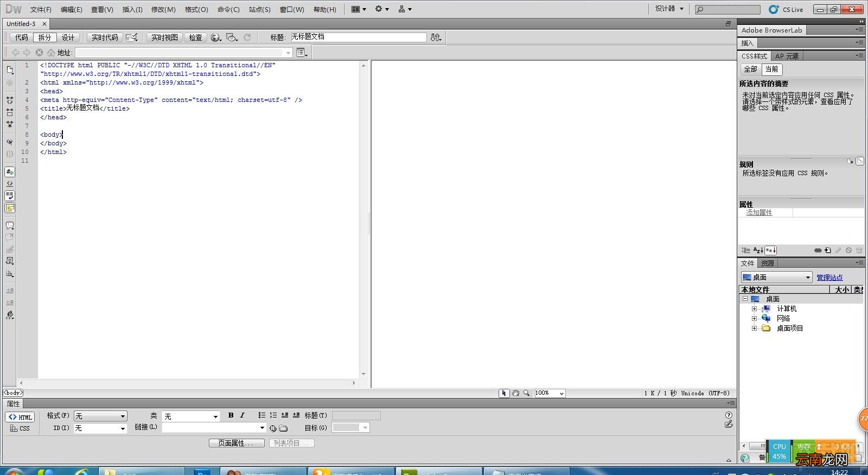The width and height of the screenshot is (868, 475).
Task: Open the 文件(F) menu
Action: coord(41,9)
